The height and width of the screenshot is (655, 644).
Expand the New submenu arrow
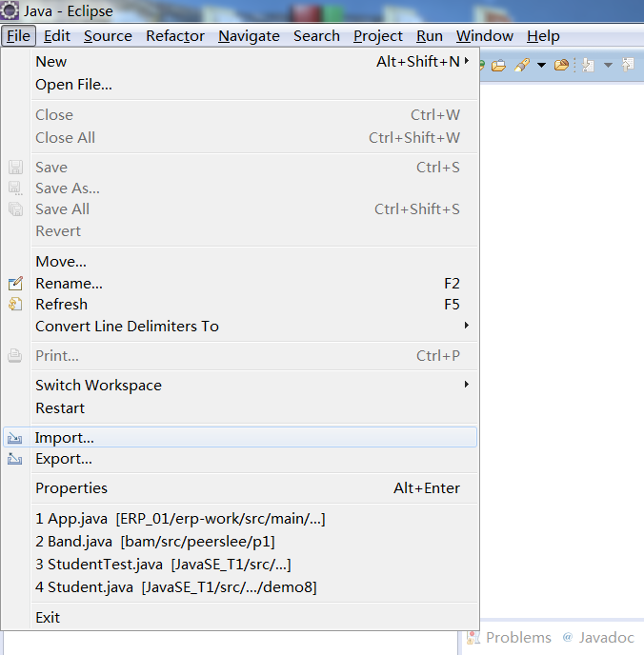tap(467, 61)
